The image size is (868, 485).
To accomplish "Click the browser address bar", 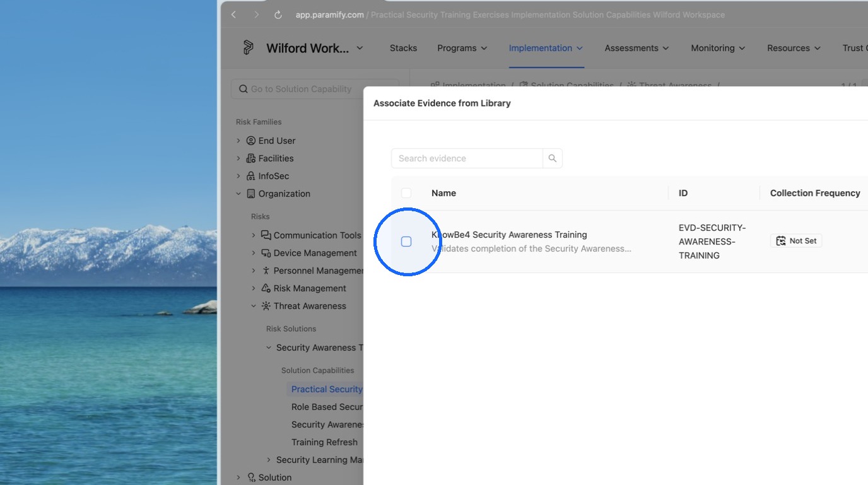I will (510, 15).
